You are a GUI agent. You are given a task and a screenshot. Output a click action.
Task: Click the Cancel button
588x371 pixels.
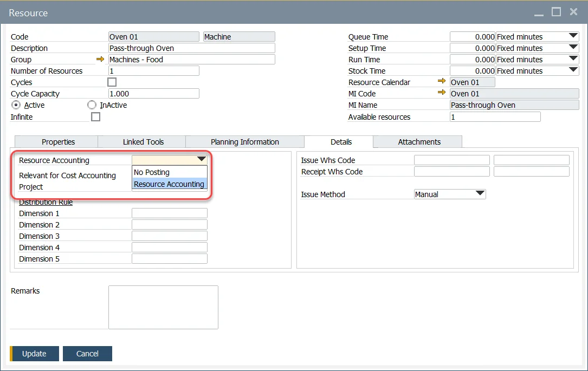click(87, 353)
